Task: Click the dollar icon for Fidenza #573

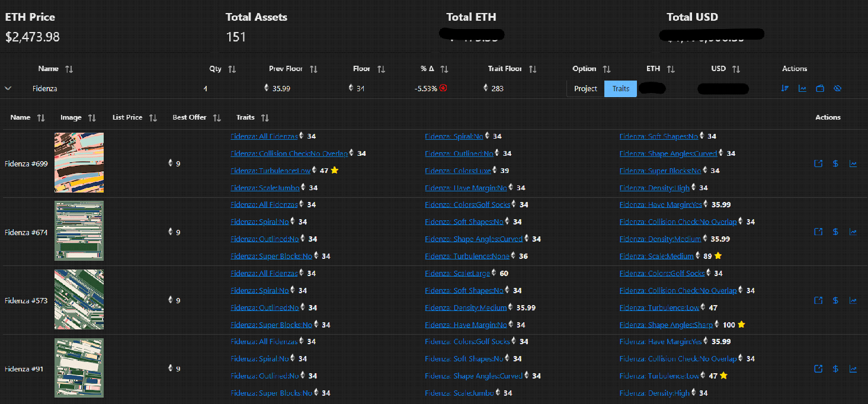Action: 835,300
